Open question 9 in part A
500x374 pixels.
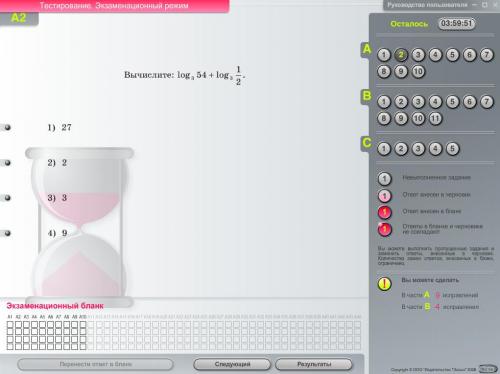pyautogui.click(x=401, y=71)
